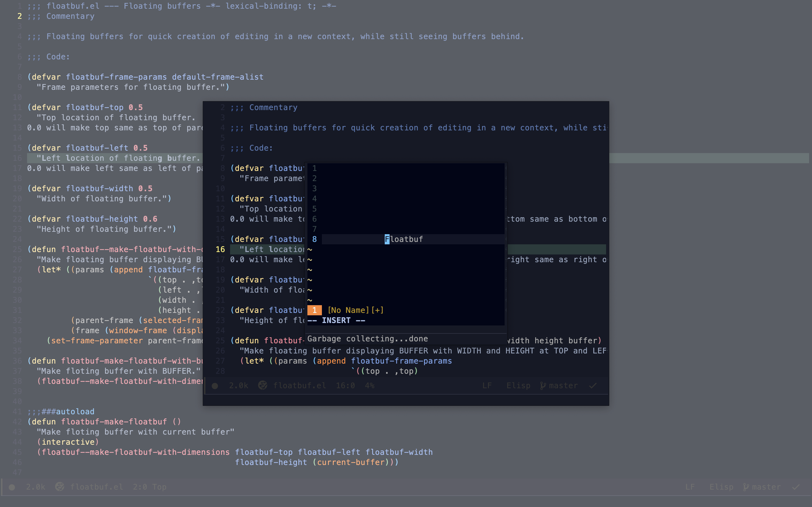Click the 2.0k buffer size in bottom modeline
812x507 pixels.
pos(36,487)
